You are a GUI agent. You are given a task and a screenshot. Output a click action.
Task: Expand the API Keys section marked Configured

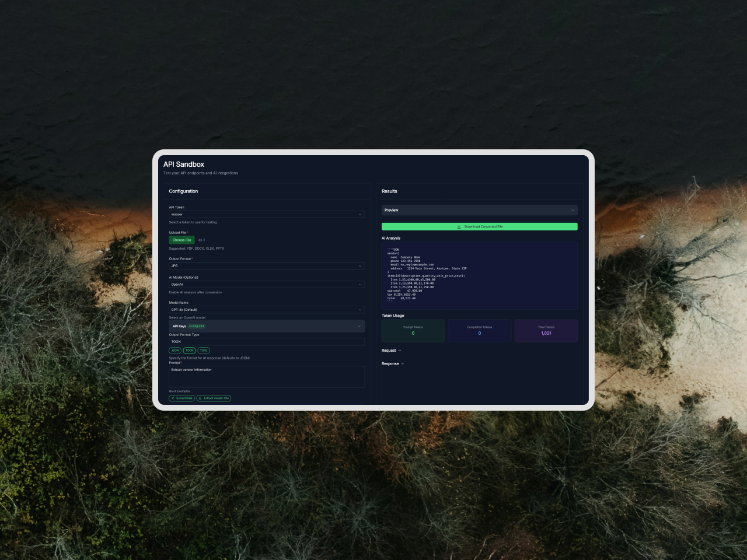[267, 326]
